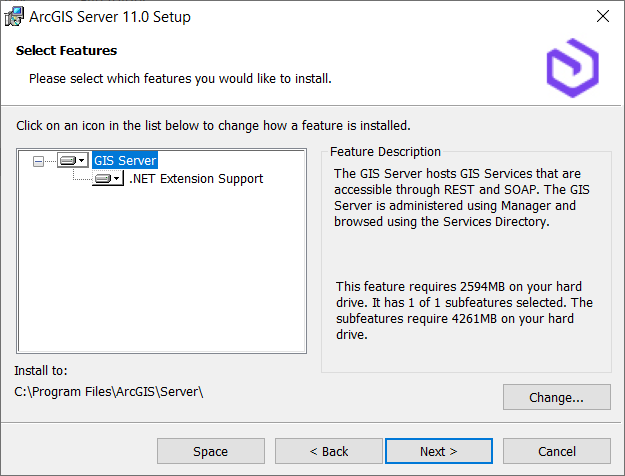Close the ArcGIS Server Setup window
The width and height of the screenshot is (625, 476).
click(602, 17)
